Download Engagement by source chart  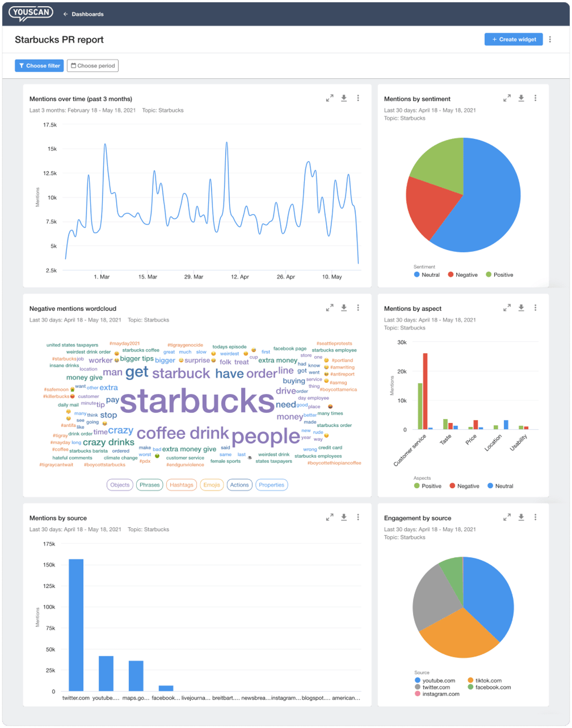pyautogui.click(x=521, y=517)
